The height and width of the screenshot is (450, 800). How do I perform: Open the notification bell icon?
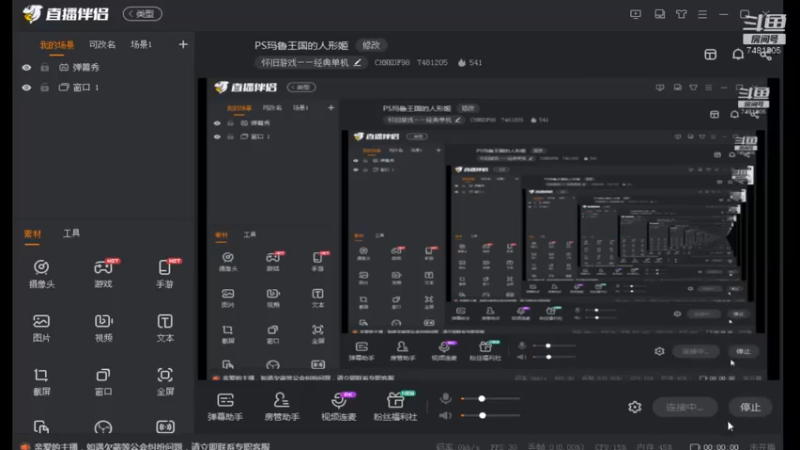click(x=738, y=55)
